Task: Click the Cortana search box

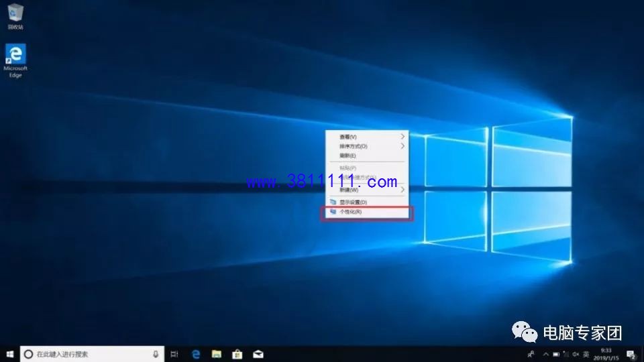Action: click(x=92, y=354)
